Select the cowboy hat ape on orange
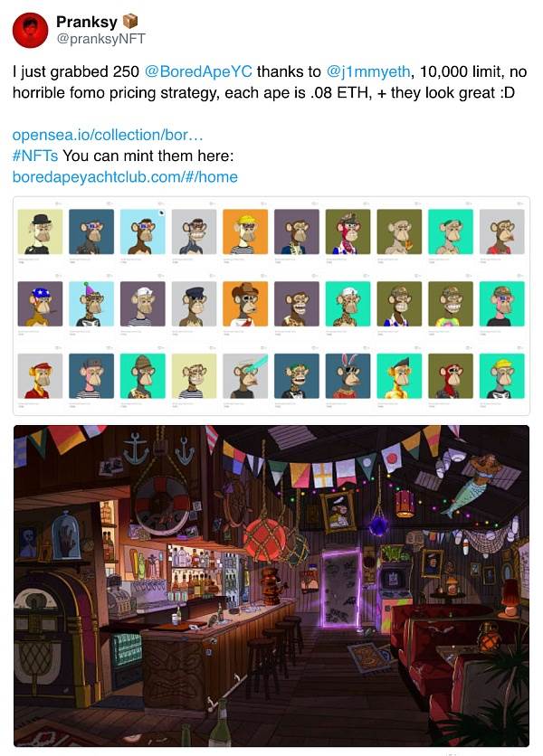Viewport: 543px width, 756px height. (245, 304)
